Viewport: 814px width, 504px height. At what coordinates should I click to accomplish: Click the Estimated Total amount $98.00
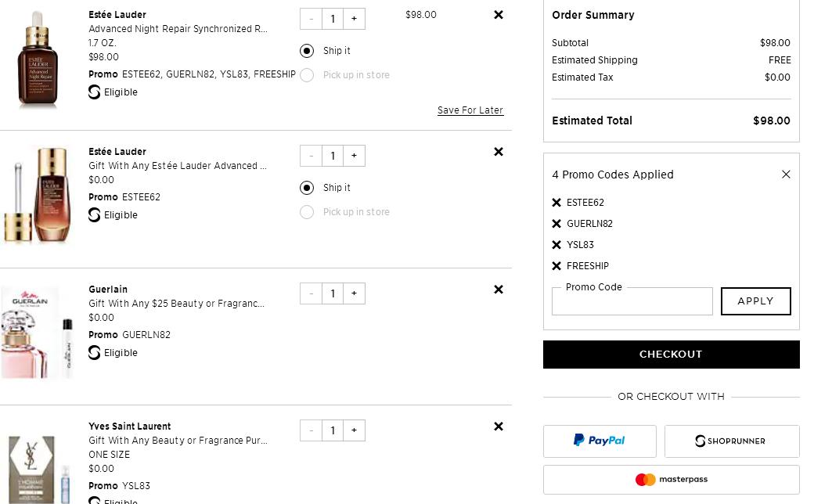click(x=772, y=121)
